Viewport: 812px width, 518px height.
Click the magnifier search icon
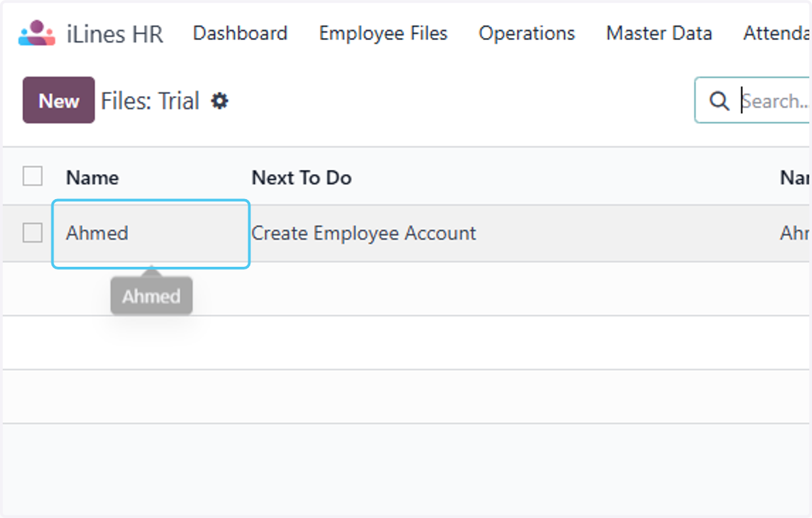click(x=719, y=102)
